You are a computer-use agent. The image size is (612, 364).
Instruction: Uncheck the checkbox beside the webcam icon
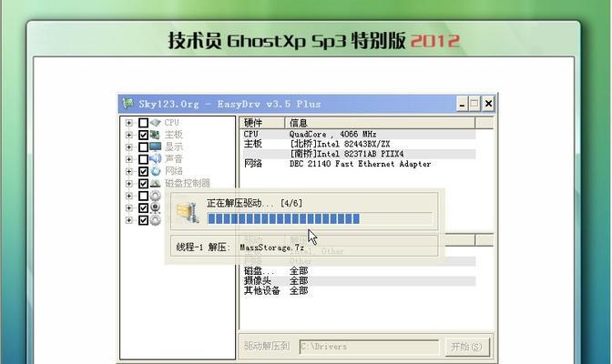pos(143,208)
